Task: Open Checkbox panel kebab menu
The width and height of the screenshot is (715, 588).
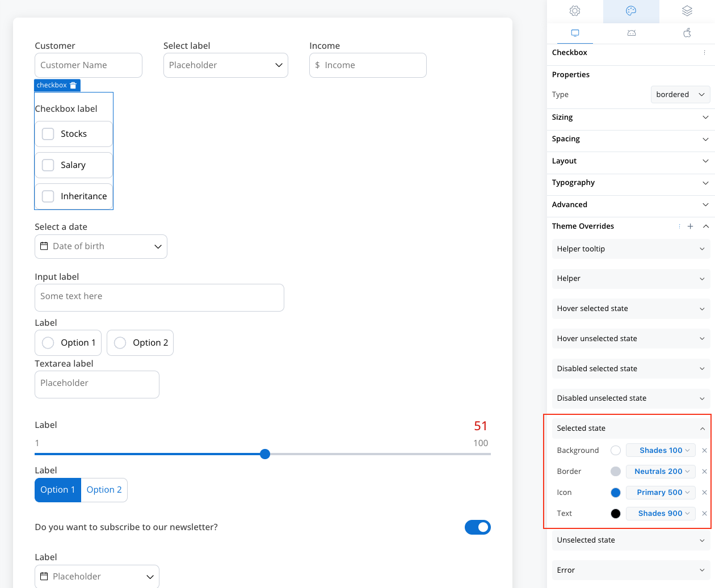Action: [705, 52]
